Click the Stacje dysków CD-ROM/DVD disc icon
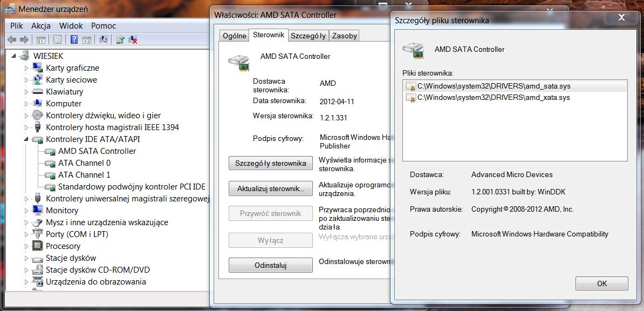Image resolution: width=644 pixels, height=311 pixels. click(x=38, y=270)
